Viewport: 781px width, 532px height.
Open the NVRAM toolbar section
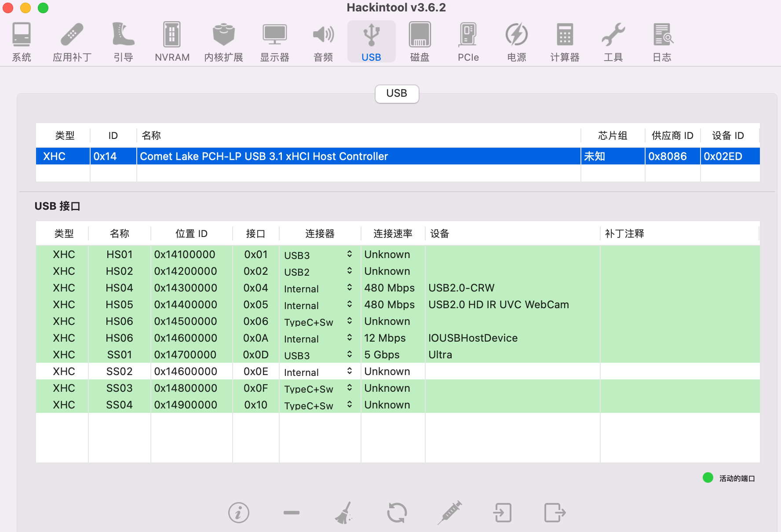(172, 42)
